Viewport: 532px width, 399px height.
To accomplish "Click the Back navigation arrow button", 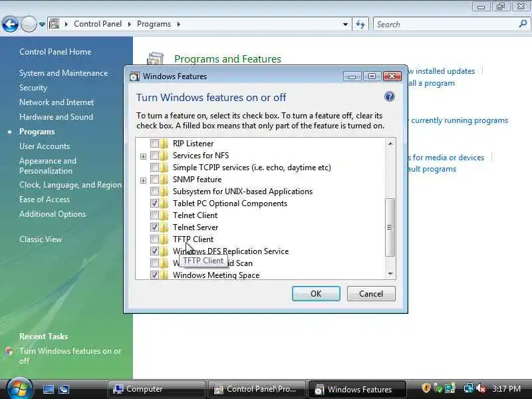I will pyautogui.click(x=10, y=24).
